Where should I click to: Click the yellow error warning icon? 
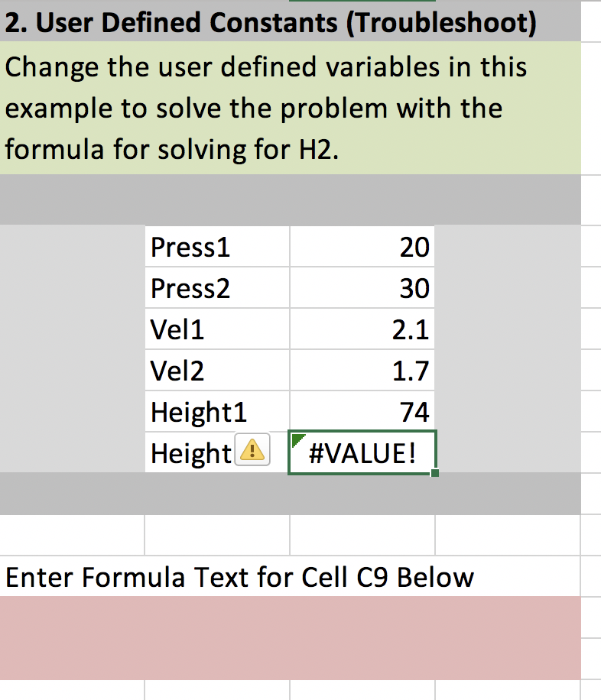(252, 449)
